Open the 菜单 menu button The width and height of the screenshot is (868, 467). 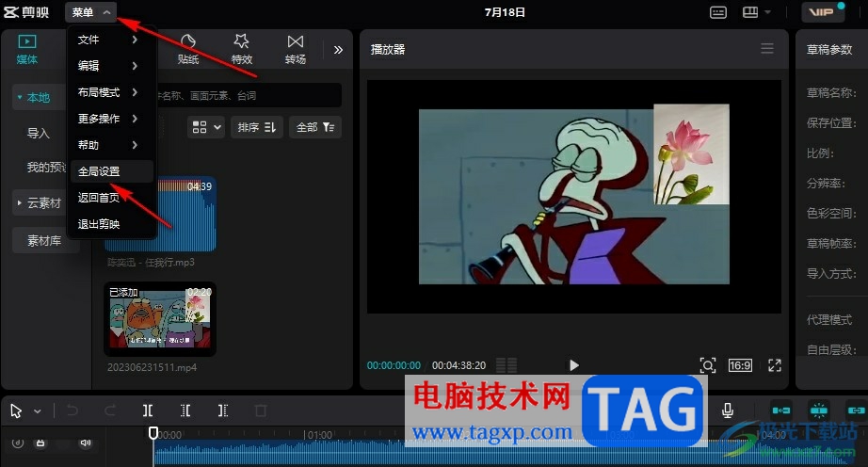click(90, 12)
